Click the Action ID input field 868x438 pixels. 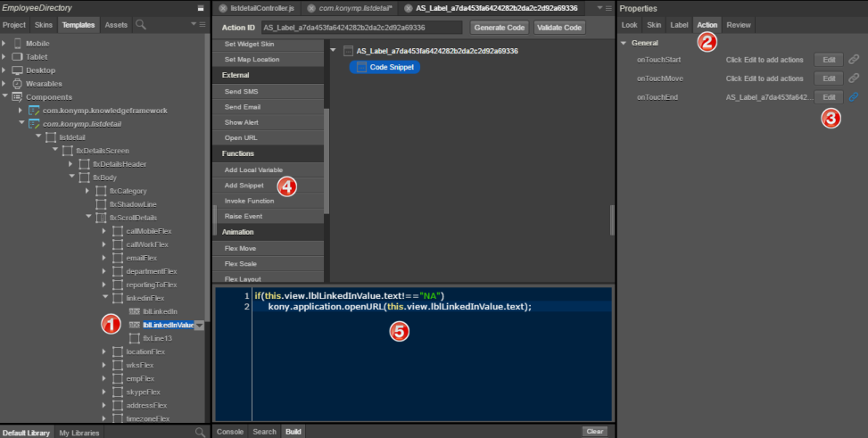click(362, 27)
